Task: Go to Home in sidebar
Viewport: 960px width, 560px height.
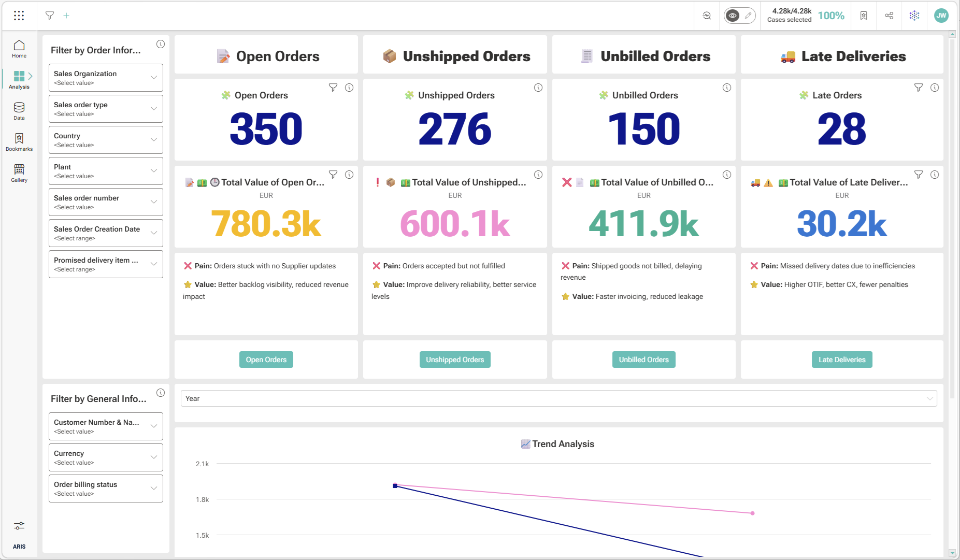Action: point(19,49)
